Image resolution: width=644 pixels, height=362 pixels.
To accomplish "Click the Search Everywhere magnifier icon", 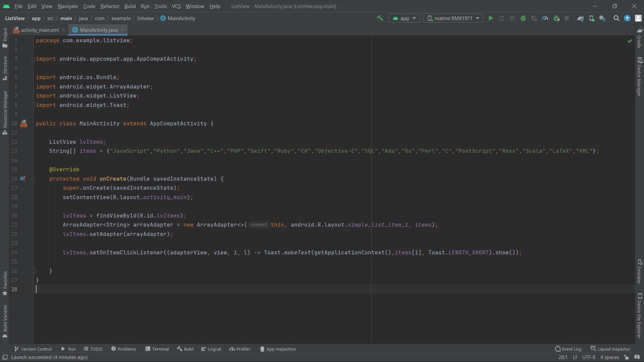I will [616, 18].
